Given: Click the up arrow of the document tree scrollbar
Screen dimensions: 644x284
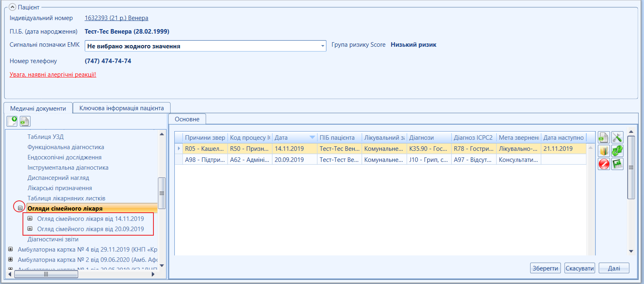Looking at the screenshot, I should coord(162,134).
